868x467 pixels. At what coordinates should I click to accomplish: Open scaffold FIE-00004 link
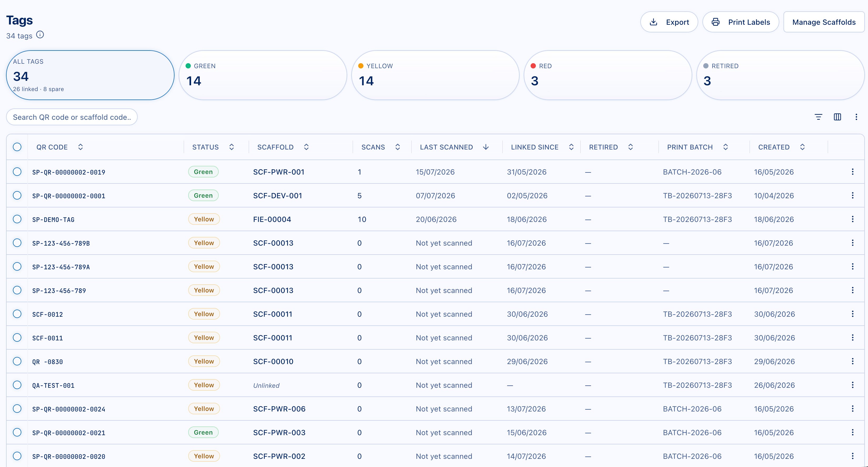coord(272,219)
